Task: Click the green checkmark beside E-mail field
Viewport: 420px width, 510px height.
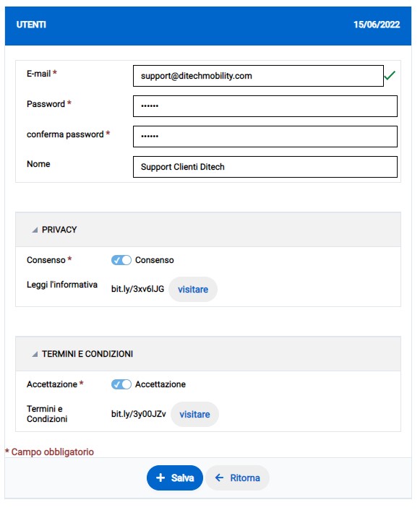Action: [390, 75]
